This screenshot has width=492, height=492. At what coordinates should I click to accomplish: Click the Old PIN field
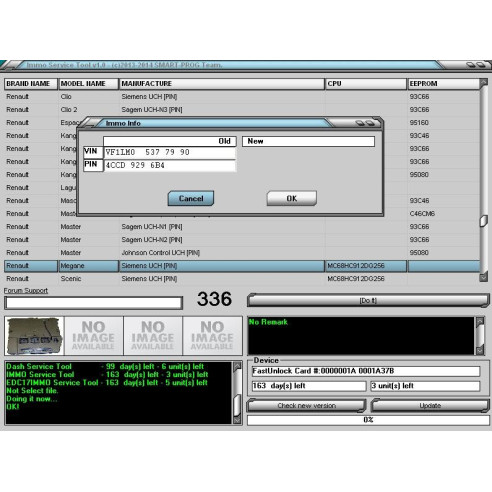click(x=170, y=165)
